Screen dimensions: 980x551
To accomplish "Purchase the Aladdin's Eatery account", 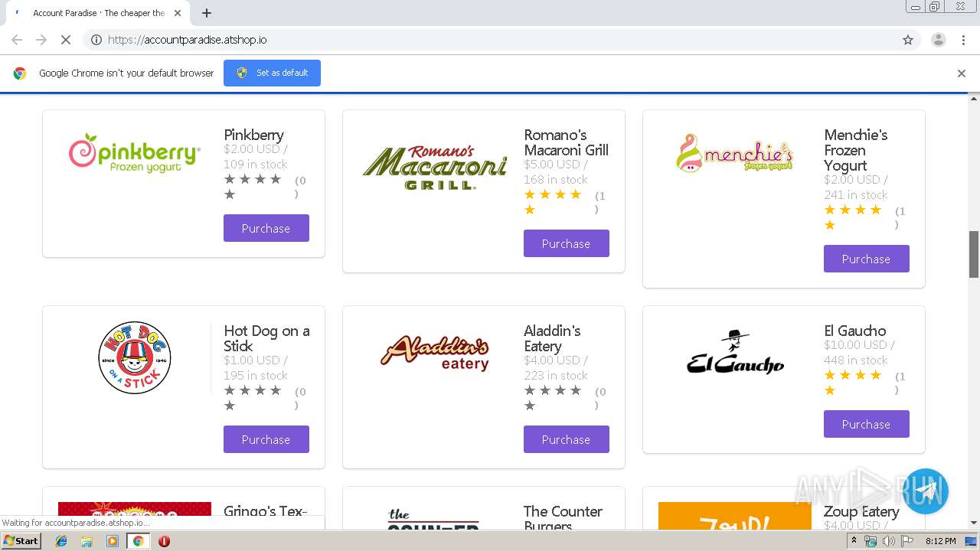I will point(567,439).
